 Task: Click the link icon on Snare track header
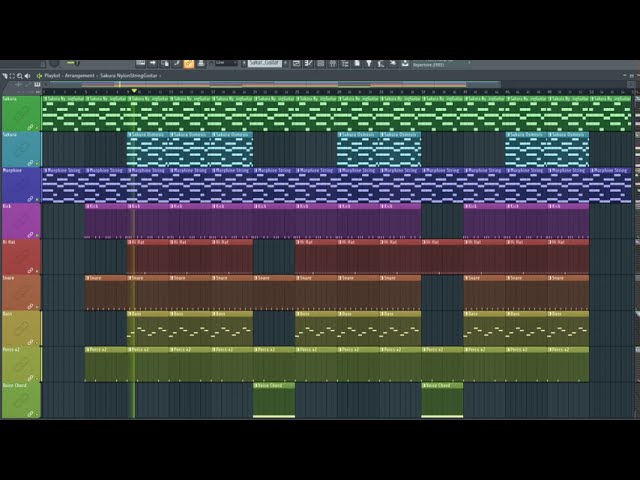click(x=30, y=306)
